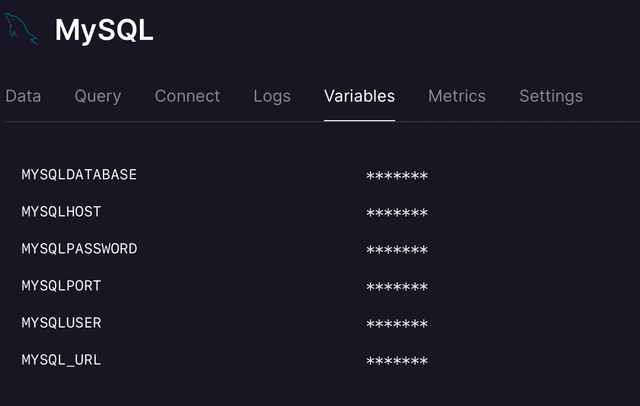Reveal the masked MYSQLDATABASE value
This screenshot has width=640, height=406.
(x=397, y=177)
